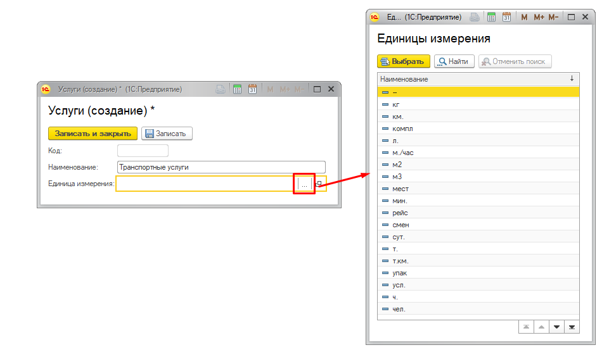Screen dimensions: 609x364
Task: Select 'м./час' unit row
Action: pyautogui.click(x=478, y=153)
